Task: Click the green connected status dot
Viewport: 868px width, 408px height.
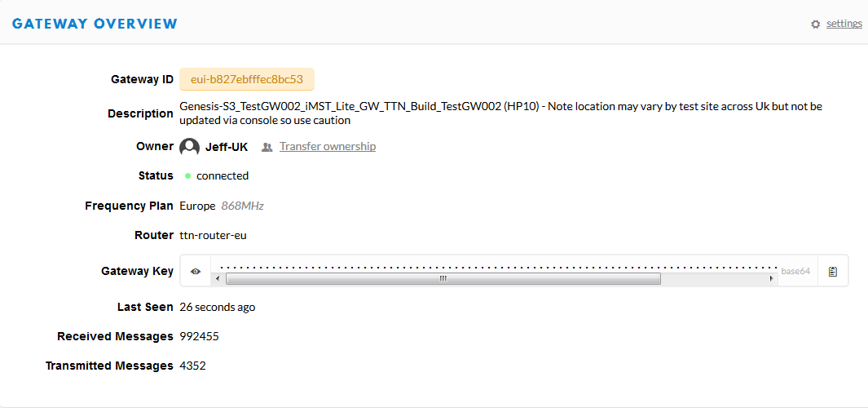Action: [x=187, y=175]
